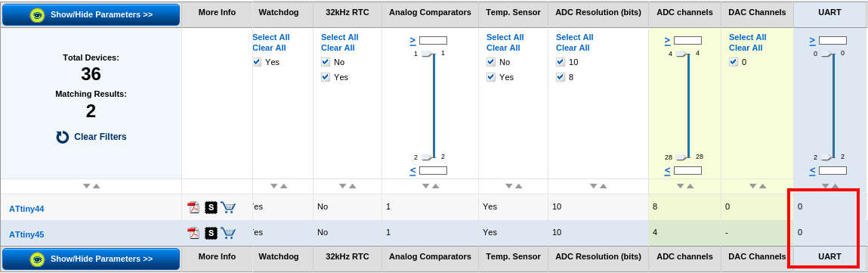The image size is (868, 273).
Task: Click the ATtiny44 black S sample icon
Action: tap(210, 208)
